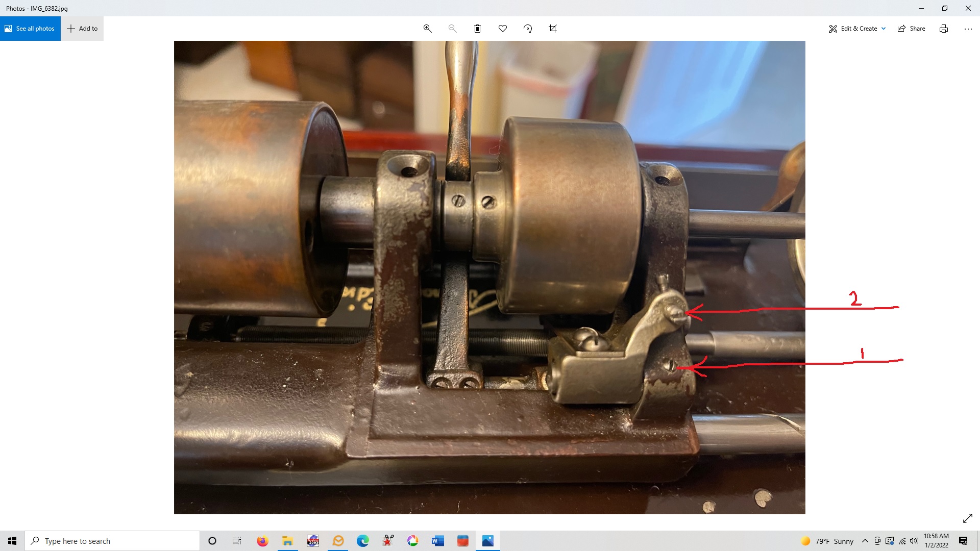
Task: Show hidden system tray icons
Action: click(865, 541)
